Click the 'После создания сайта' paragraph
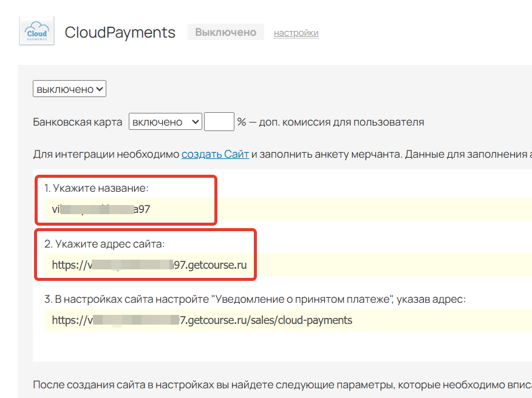532x398 pixels. [x=282, y=385]
